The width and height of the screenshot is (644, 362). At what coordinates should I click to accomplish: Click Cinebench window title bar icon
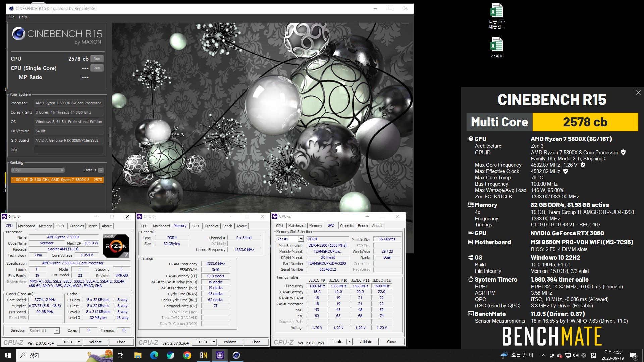11,8
